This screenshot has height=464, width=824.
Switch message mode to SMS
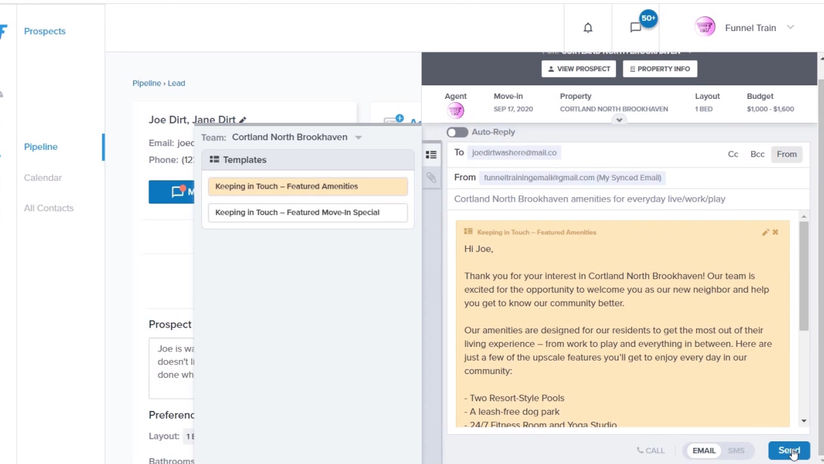click(736, 450)
